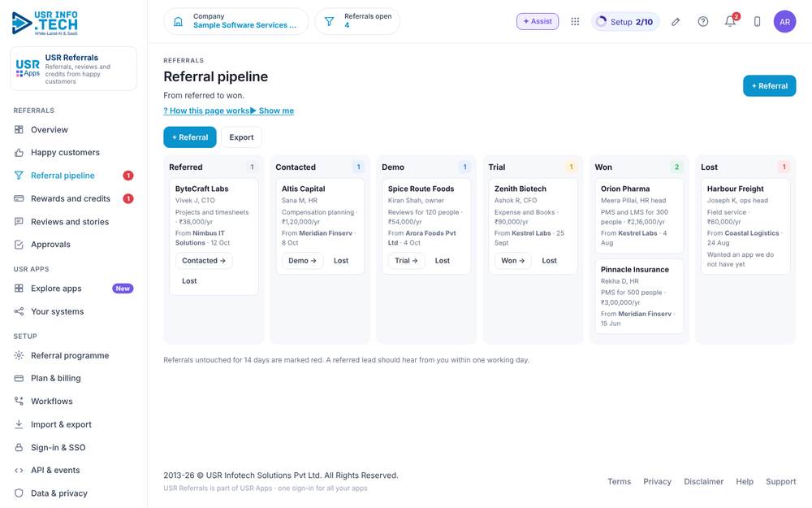Click the Assist button

point(538,21)
